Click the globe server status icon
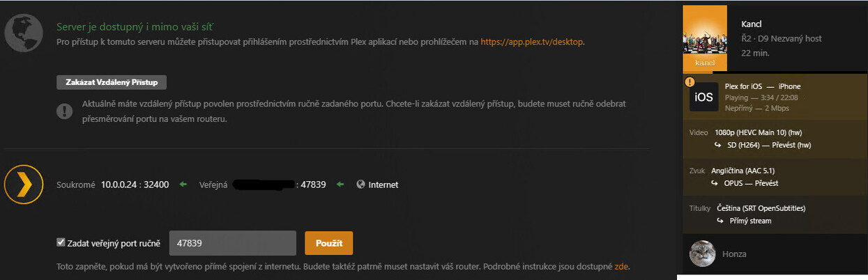The width and height of the screenshot is (868, 280). coord(20,30)
